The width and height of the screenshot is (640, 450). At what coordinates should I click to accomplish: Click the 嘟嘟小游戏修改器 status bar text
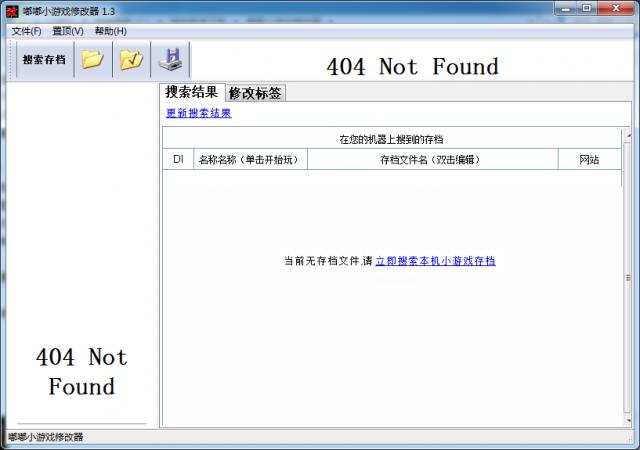point(46,437)
